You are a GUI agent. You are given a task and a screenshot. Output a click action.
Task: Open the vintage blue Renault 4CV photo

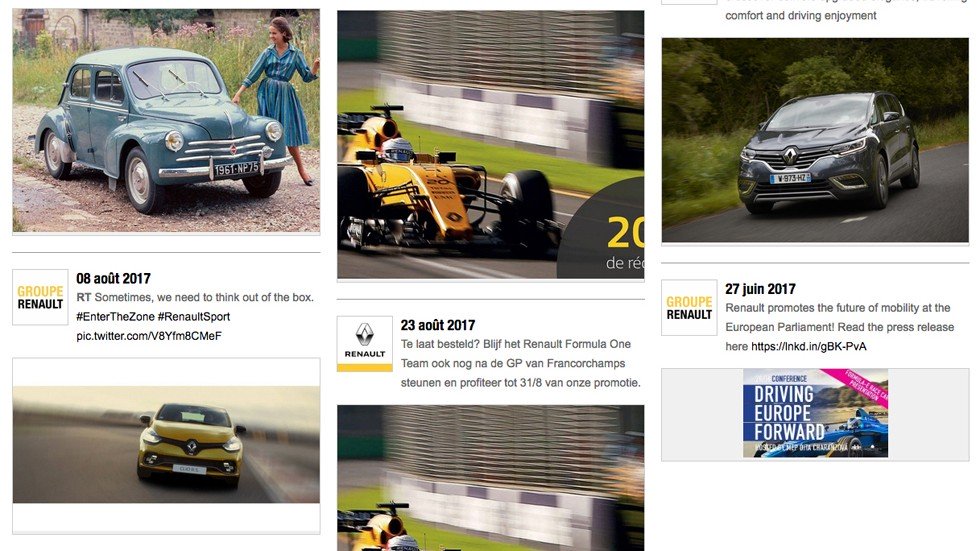(x=166, y=121)
